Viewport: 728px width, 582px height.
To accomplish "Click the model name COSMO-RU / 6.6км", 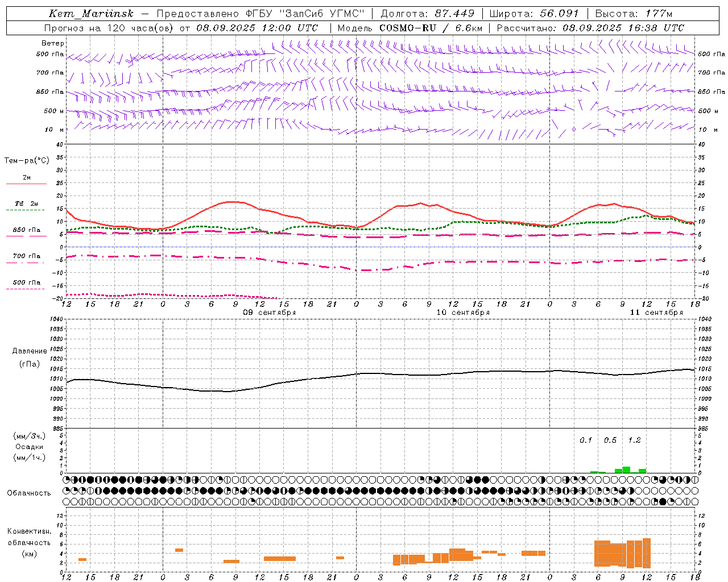I will tap(431, 28).
